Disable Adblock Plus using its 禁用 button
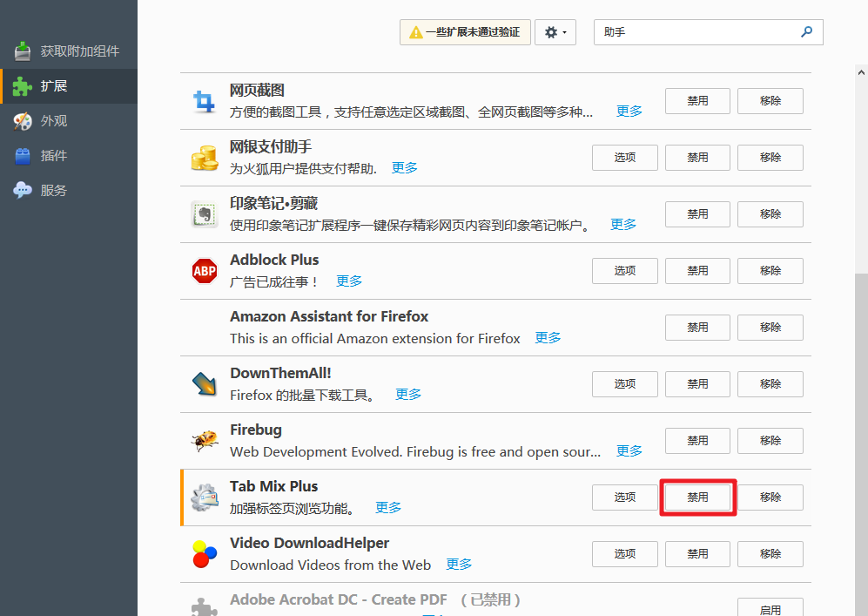This screenshot has height=616, width=868. [x=696, y=270]
